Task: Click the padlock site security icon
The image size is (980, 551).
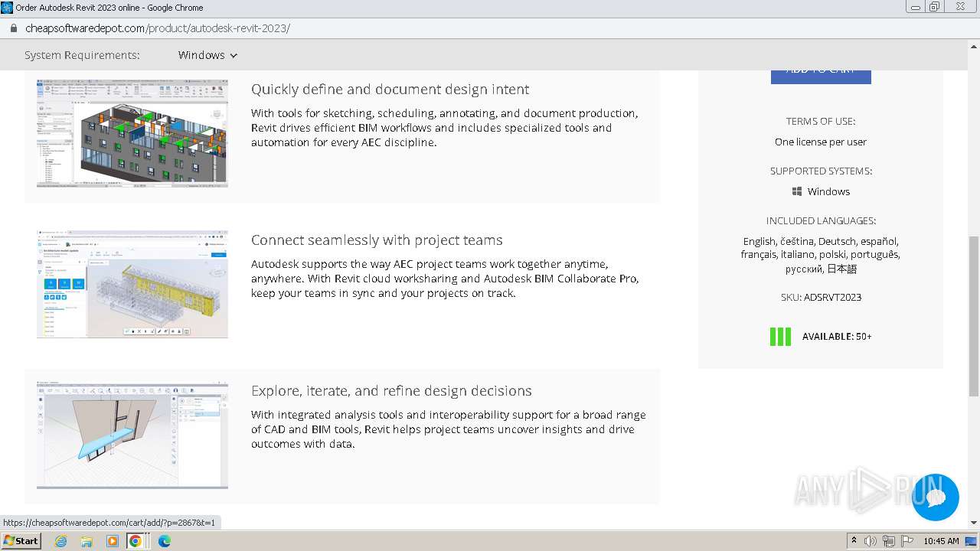Action: tap(13, 28)
